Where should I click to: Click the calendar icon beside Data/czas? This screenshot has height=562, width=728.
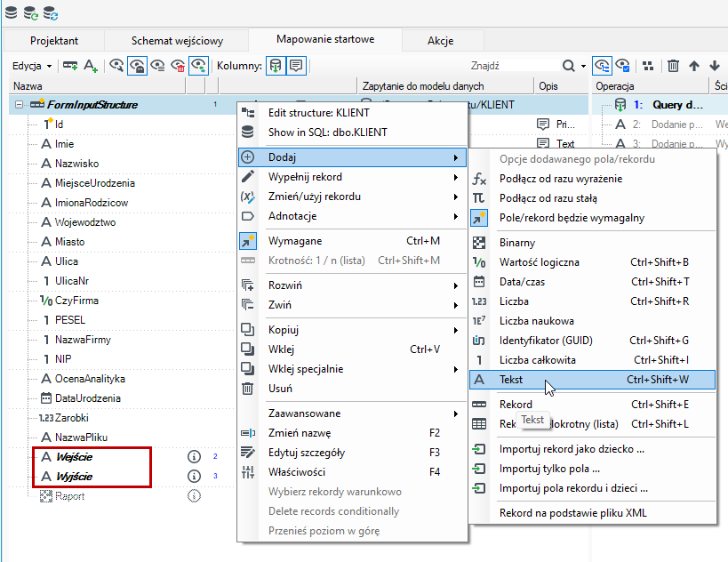coord(479,282)
